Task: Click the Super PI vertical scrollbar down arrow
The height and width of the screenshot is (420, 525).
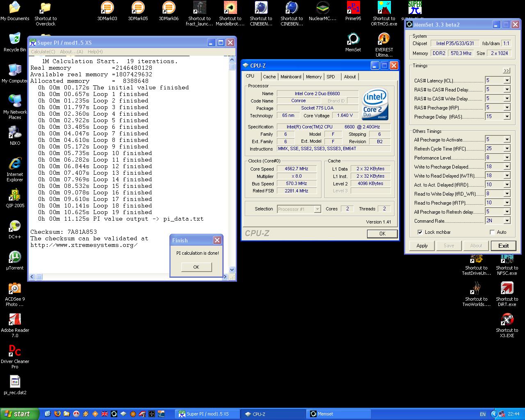Action: pyautogui.click(x=232, y=269)
